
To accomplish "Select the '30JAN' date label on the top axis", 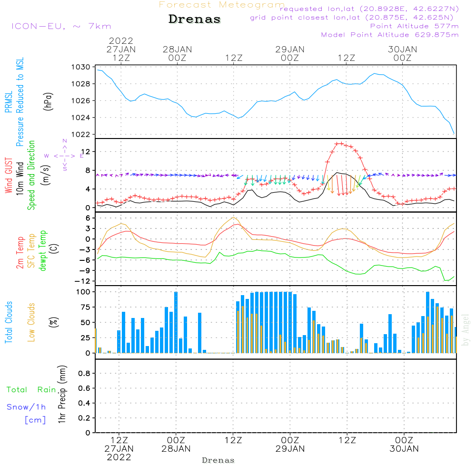I will (403, 50).
